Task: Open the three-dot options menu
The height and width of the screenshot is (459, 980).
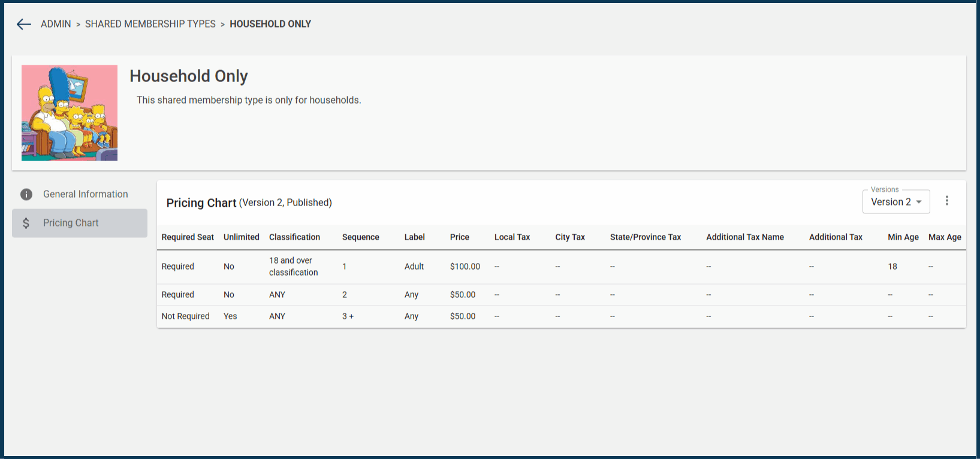Action: pos(947,201)
